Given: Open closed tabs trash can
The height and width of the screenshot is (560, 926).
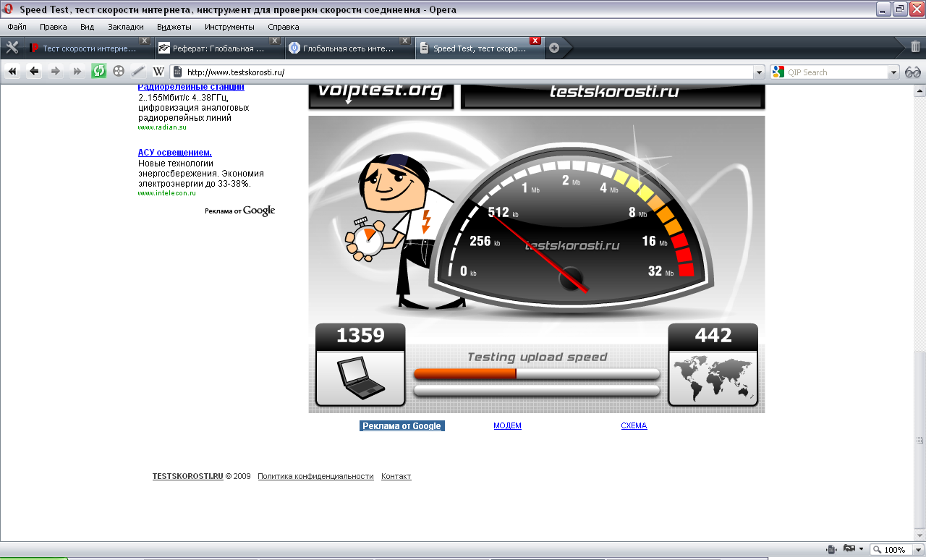Looking at the screenshot, I should (x=915, y=47).
